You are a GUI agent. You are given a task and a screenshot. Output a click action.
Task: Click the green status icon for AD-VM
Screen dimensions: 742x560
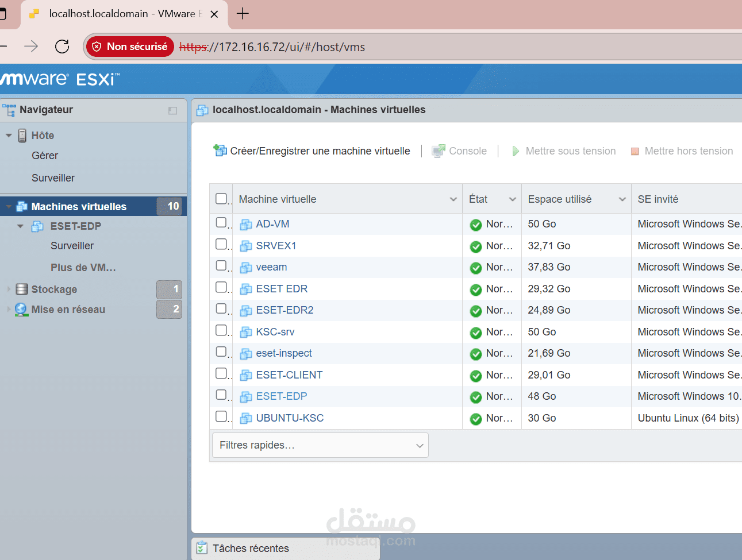pyautogui.click(x=476, y=225)
